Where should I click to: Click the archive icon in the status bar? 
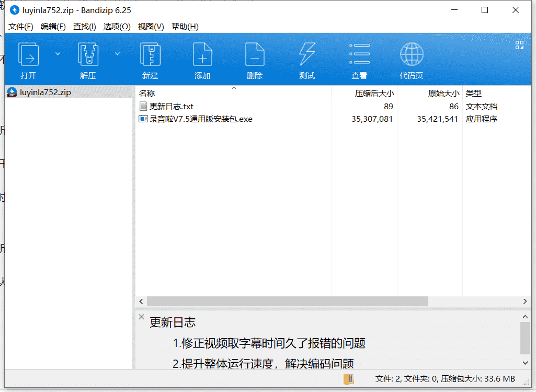(x=348, y=379)
